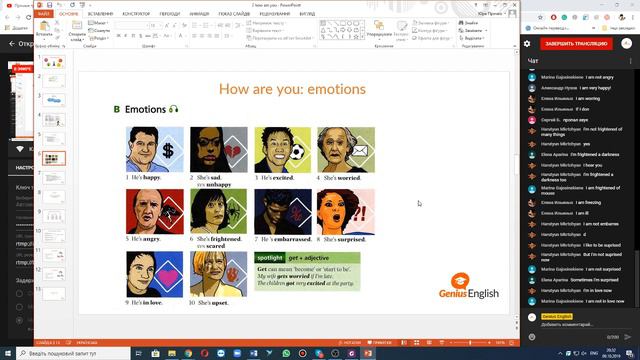Open the Shape Effects dropdown

click(432, 38)
